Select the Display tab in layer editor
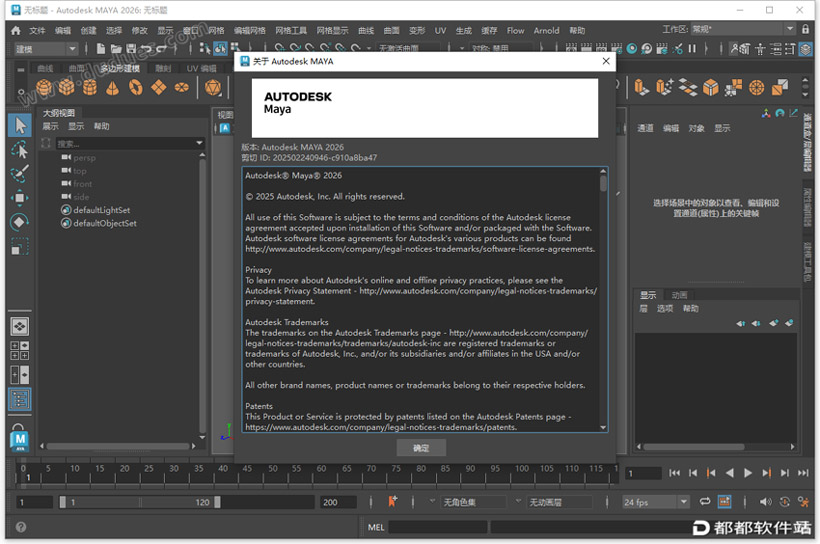 pos(648,295)
